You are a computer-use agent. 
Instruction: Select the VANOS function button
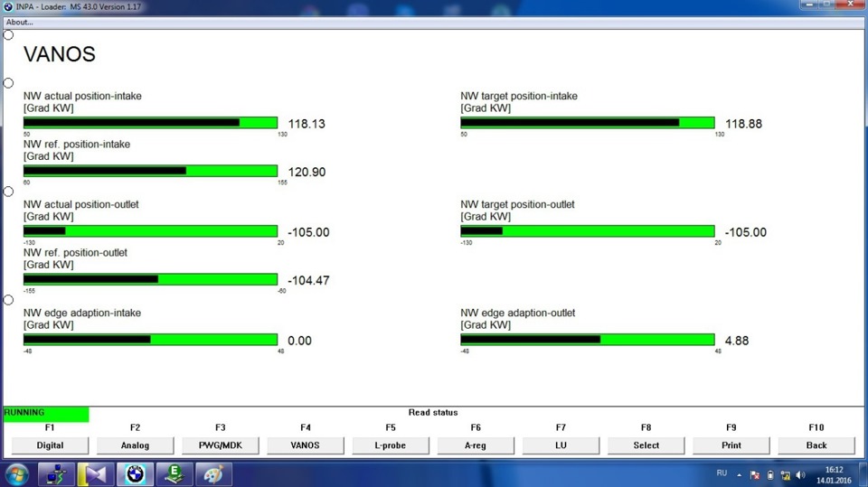tap(306, 445)
